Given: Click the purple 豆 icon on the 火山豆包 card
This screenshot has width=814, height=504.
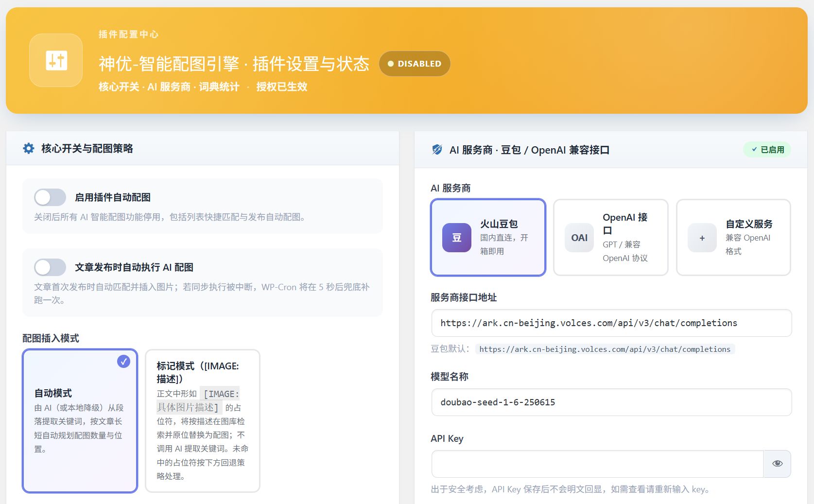Looking at the screenshot, I should (456, 238).
